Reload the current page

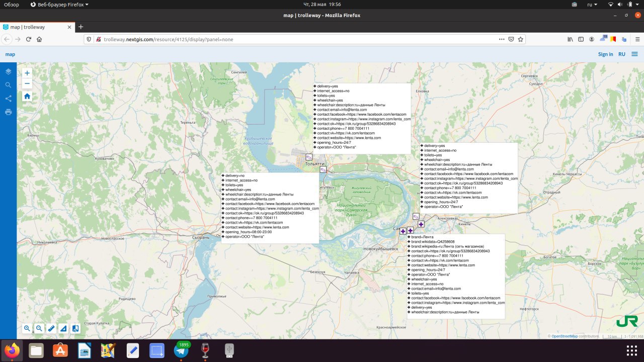[x=28, y=39]
